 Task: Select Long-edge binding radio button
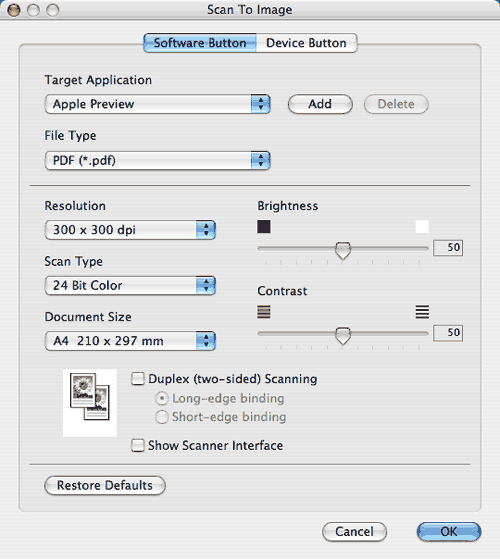click(161, 398)
